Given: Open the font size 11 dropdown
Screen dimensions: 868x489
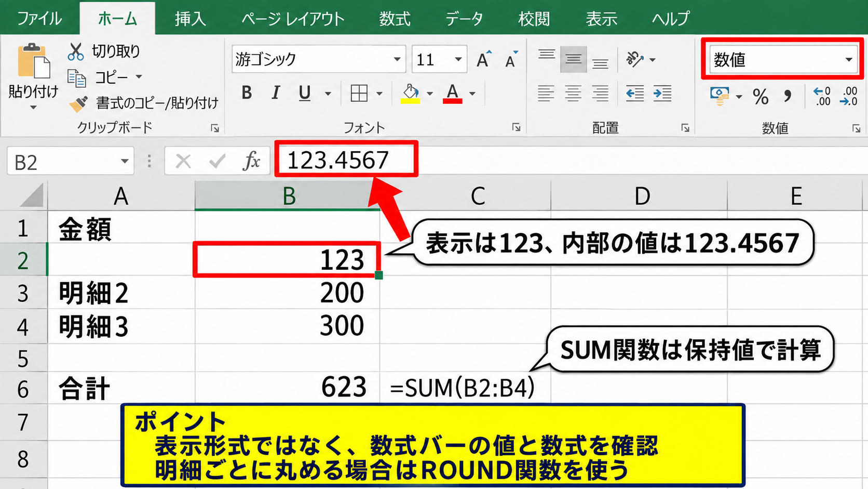Looking at the screenshot, I should coord(458,59).
